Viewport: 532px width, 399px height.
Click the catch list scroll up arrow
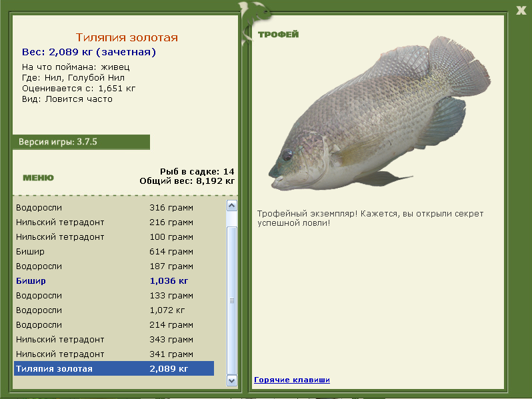click(x=232, y=205)
